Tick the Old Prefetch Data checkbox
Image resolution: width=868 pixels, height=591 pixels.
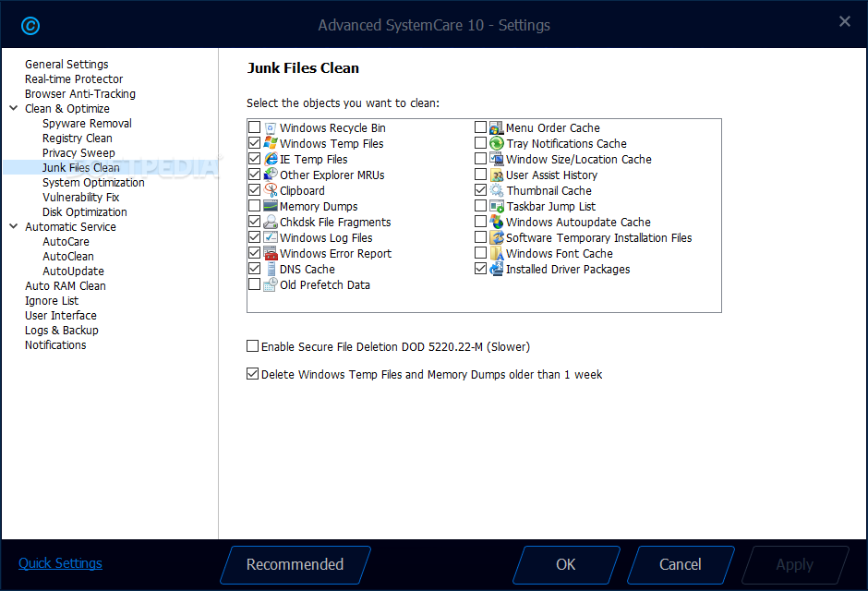tap(254, 283)
